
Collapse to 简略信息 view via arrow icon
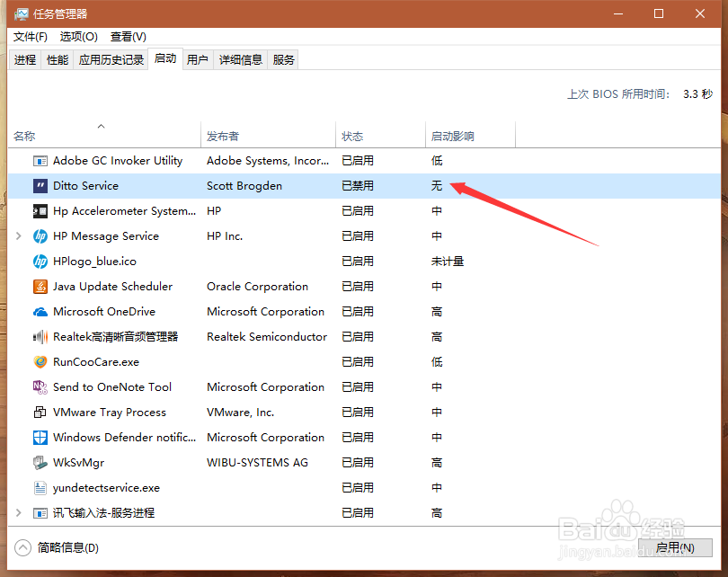tap(22, 547)
